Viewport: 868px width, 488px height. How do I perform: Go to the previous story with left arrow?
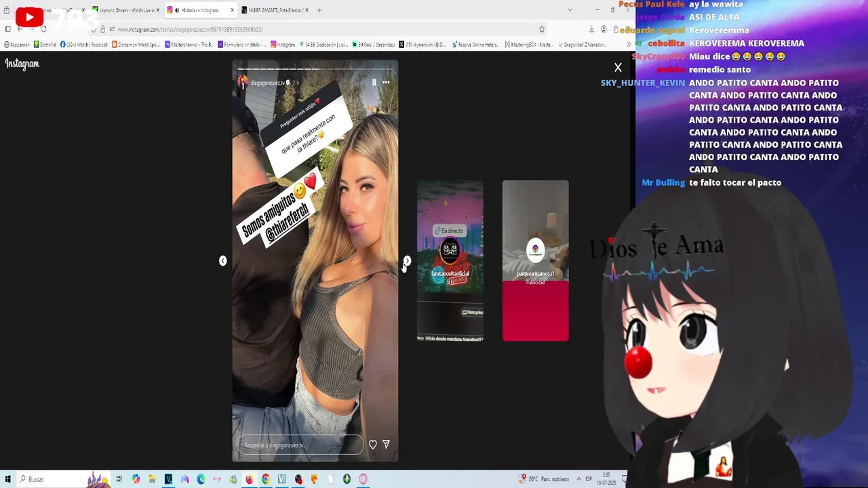click(222, 261)
